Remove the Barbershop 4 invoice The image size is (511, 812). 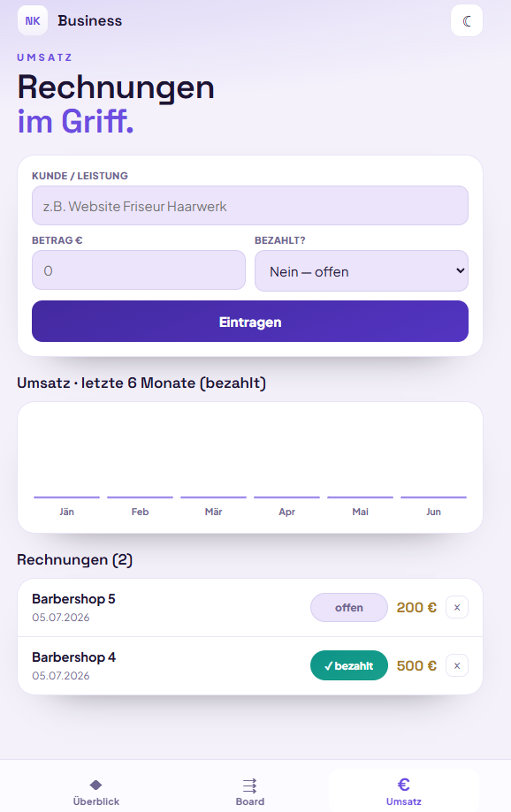pyautogui.click(x=457, y=666)
